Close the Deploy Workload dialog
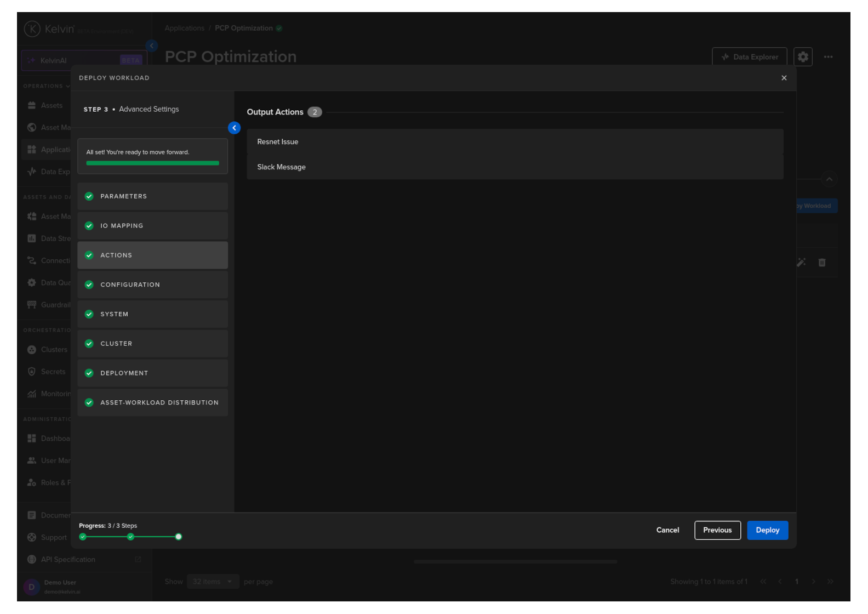 coord(784,78)
